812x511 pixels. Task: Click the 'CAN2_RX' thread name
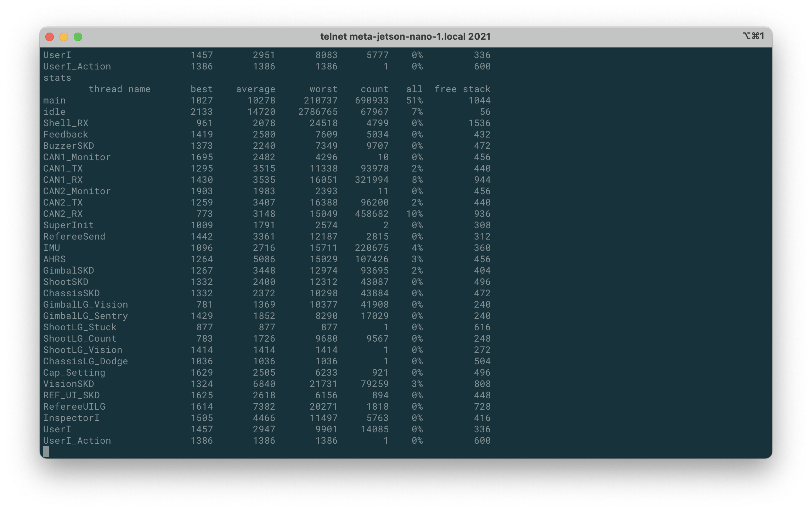click(63, 214)
